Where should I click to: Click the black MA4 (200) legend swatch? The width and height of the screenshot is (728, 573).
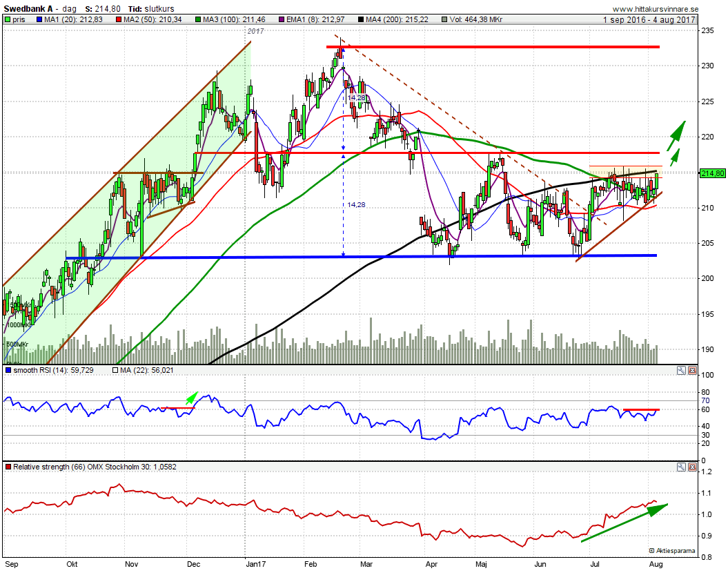361,19
